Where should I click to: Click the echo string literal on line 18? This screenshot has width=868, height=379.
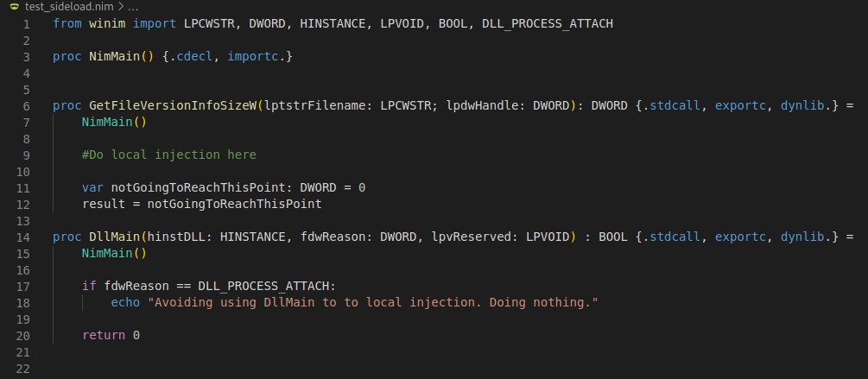[372, 303]
